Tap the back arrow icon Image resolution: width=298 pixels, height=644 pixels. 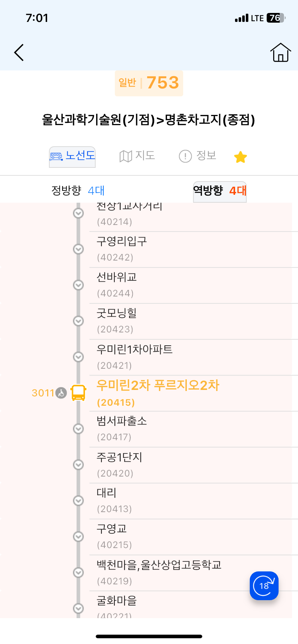tap(19, 53)
